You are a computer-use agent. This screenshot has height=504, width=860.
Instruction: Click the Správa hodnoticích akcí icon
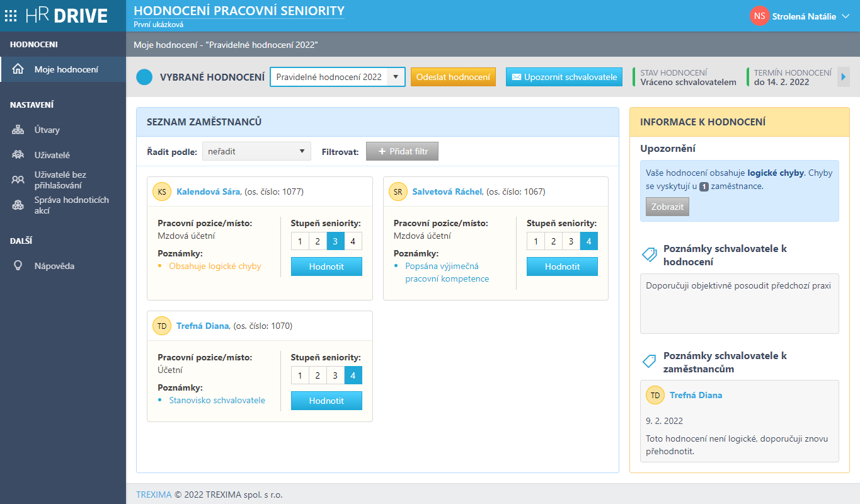pyautogui.click(x=18, y=205)
